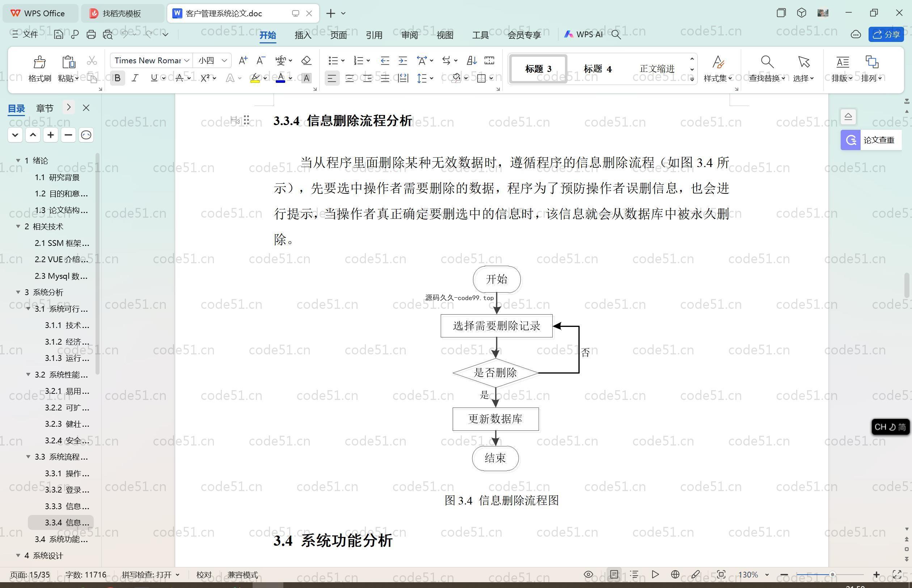Screen dimensions: 912x588
Task: Apply the 标题 4 style
Action: coord(597,69)
